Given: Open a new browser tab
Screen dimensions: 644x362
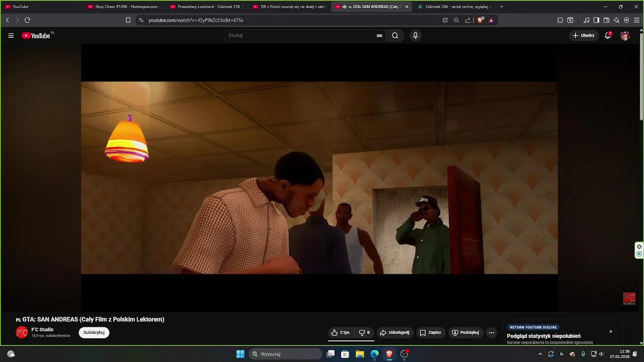Looking at the screenshot, I should point(502,7).
